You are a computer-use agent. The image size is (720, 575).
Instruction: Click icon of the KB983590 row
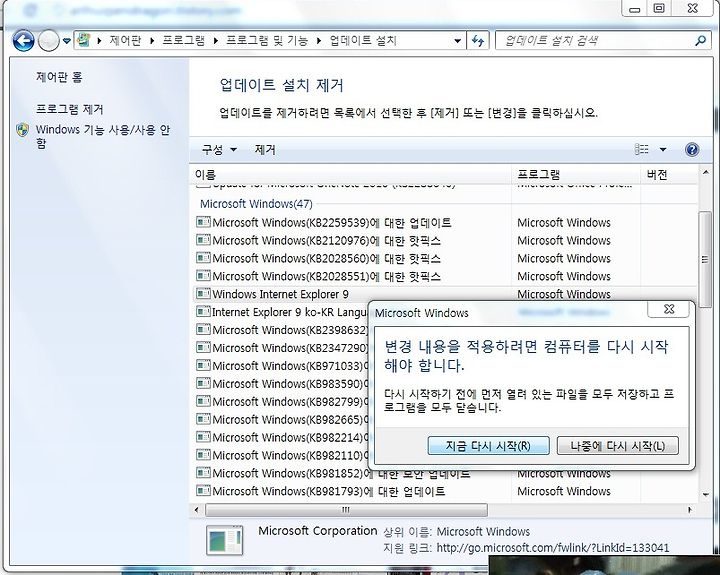point(203,383)
